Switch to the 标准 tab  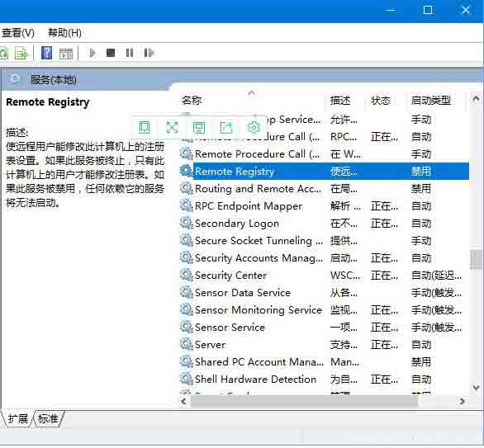click(x=48, y=418)
